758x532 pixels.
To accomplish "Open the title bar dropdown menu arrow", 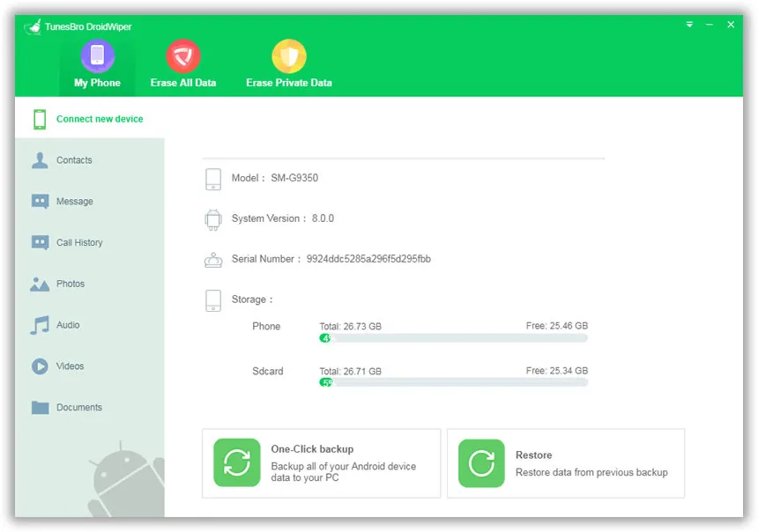I will point(689,25).
